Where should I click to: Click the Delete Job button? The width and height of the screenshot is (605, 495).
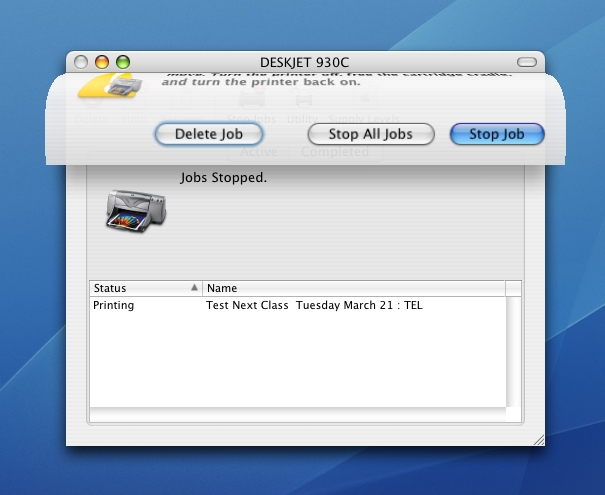tap(209, 134)
